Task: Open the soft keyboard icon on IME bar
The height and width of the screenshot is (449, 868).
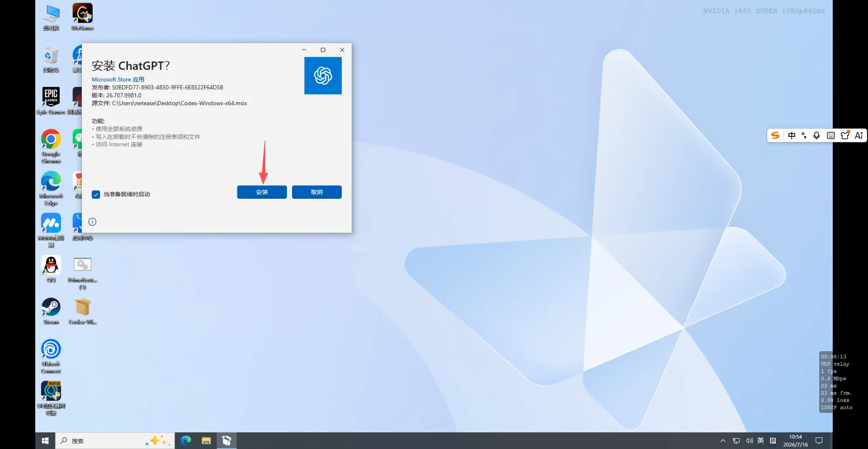Action: pyautogui.click(x=831, y=136)
